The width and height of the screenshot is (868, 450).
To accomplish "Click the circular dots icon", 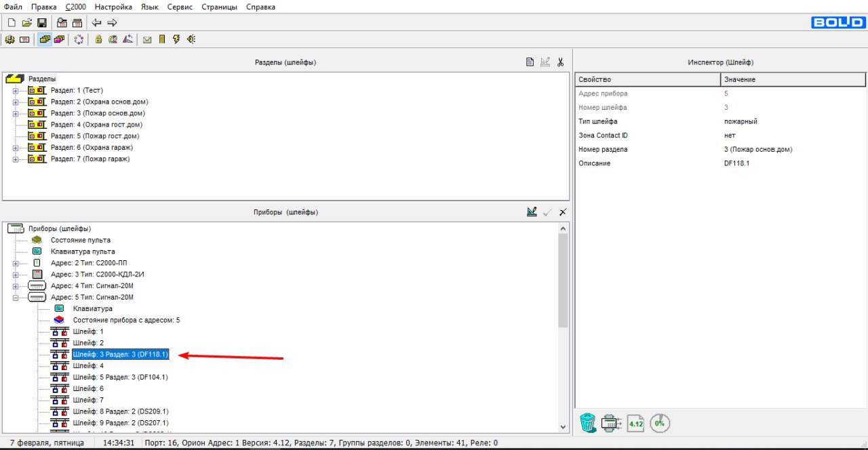I will tap(79, 39).
